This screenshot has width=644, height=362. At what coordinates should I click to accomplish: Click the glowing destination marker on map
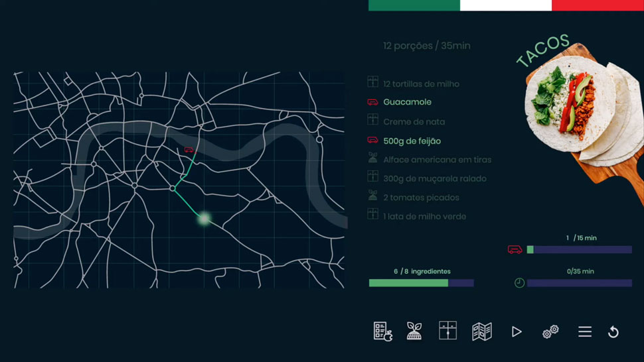204,218
